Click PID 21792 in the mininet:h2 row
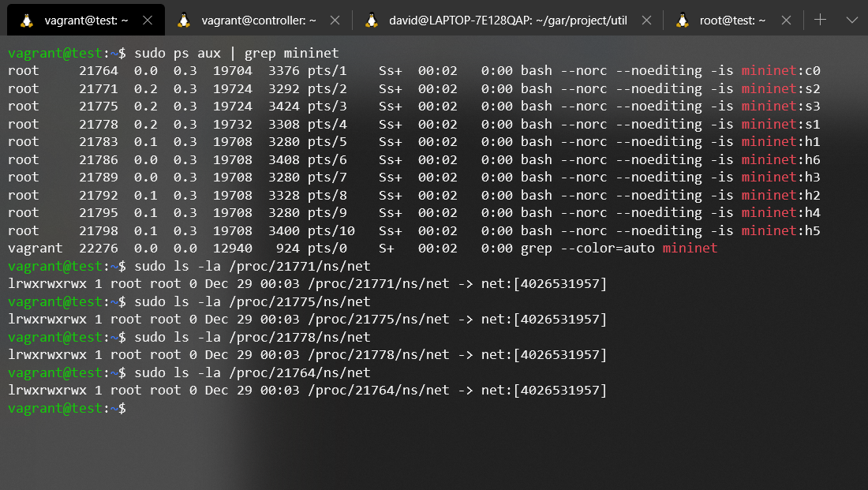The image size is (868, 490). tap(99, 195)
